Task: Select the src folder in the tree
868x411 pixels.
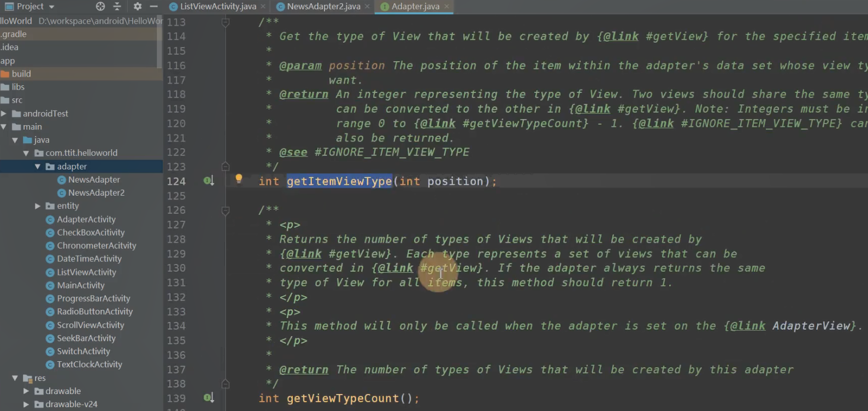Action: (17, 100)
